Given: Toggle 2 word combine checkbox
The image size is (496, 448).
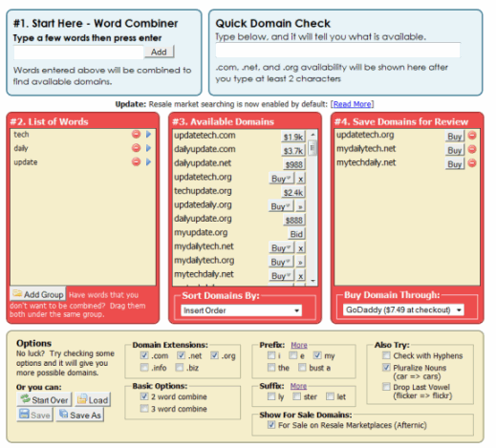Looking at the screenshot, I should pyautogui.click(x=144, y=396).
